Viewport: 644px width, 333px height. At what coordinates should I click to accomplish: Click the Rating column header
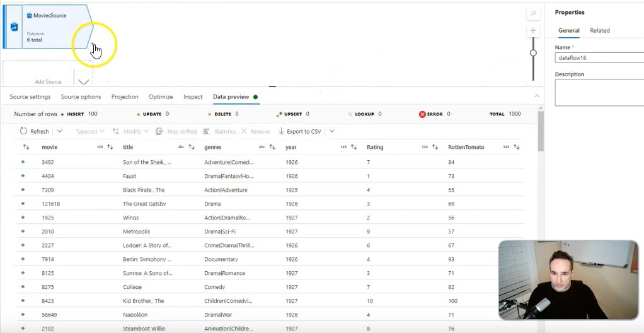375,147
